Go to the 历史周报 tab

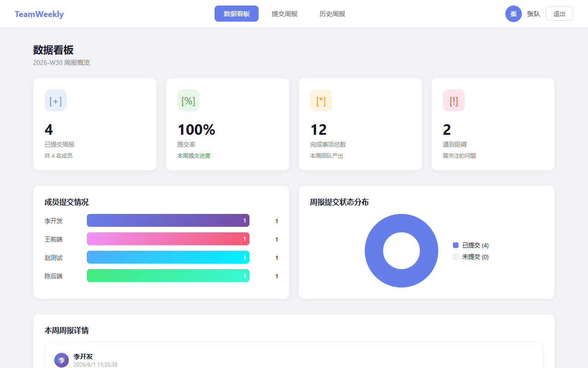(332, 14)
